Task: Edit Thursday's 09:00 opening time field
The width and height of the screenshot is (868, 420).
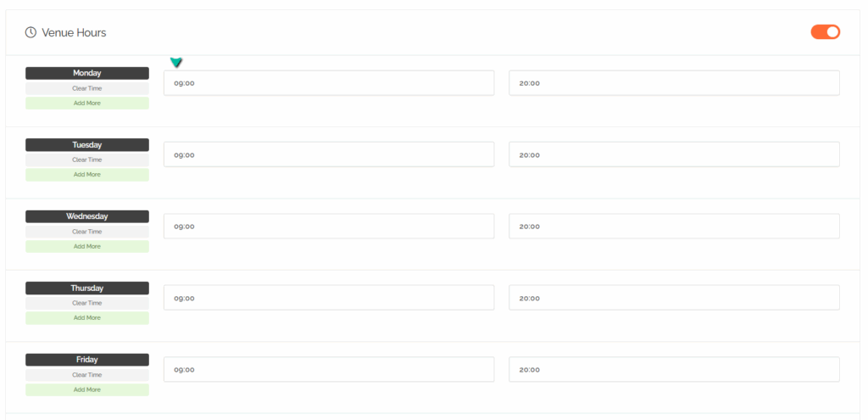Action: pyautogui.click(x=328, y=298)
